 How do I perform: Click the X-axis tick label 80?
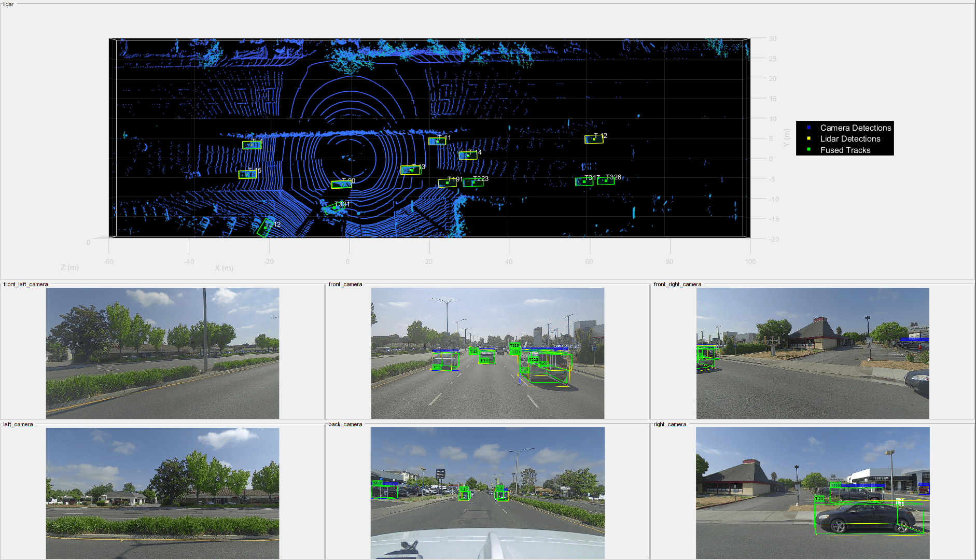pyautogui.click(x=670, y=262)
